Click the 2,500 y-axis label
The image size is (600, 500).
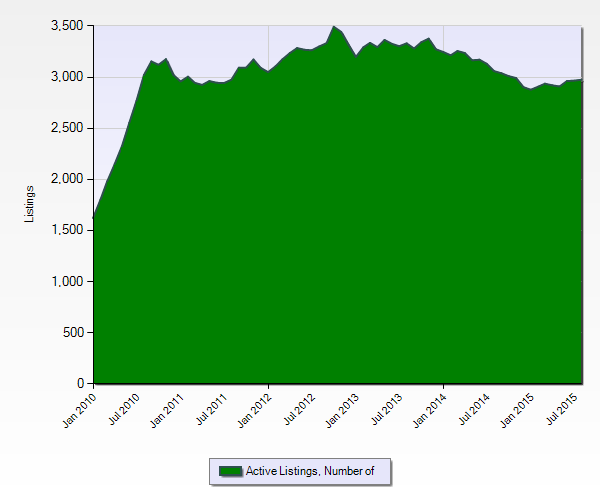point(67,128)
